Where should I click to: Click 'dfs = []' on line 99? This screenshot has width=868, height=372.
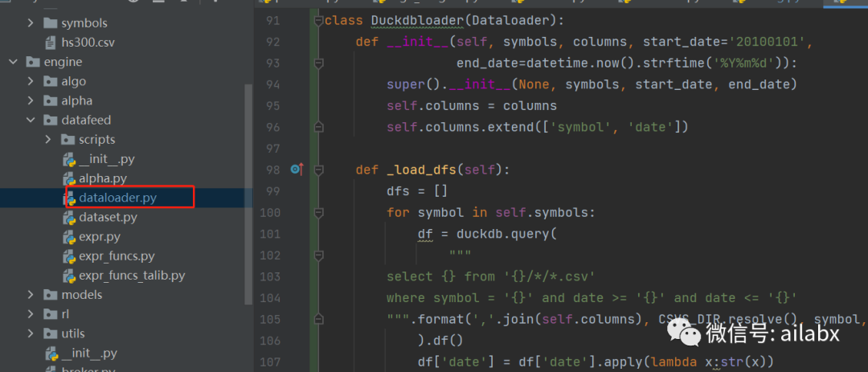(417, 191)
